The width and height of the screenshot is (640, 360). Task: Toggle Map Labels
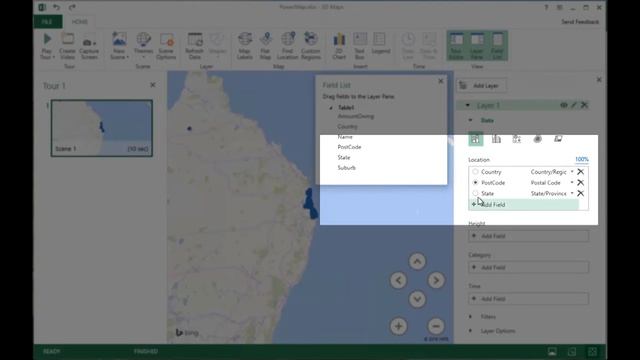tap(244, 46)
